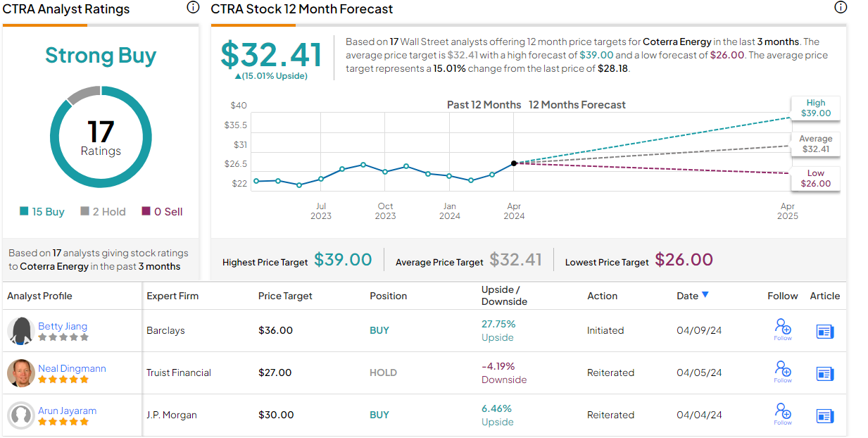Click the maroon Sell legend swatch

point(146,211)
